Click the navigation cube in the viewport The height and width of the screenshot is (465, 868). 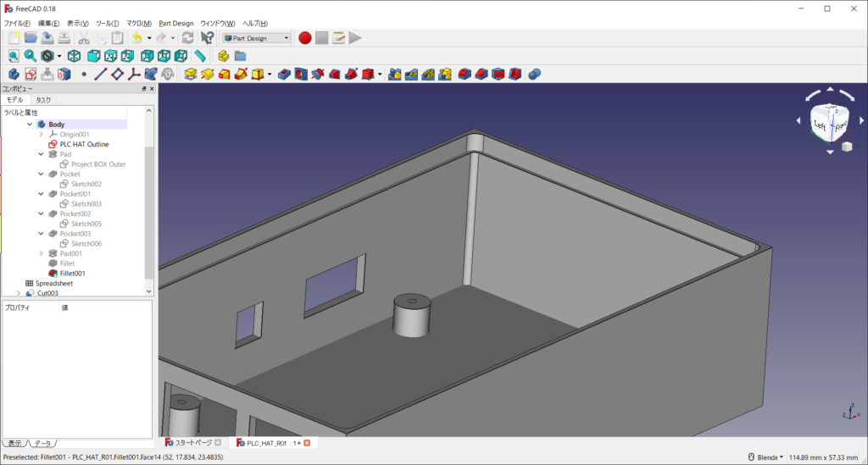pos(828,124)
